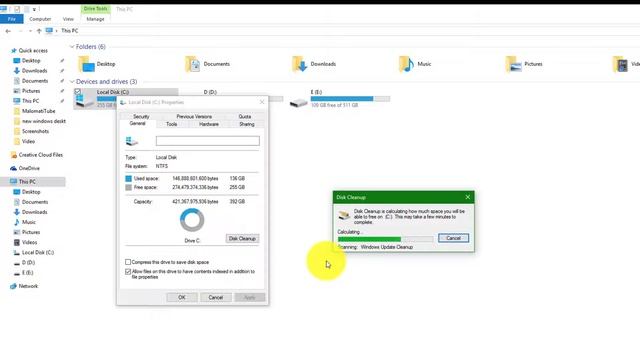Click the Forward arrow in address bar
This screenshot has width=640, height=360.
(x=20, y=31)
